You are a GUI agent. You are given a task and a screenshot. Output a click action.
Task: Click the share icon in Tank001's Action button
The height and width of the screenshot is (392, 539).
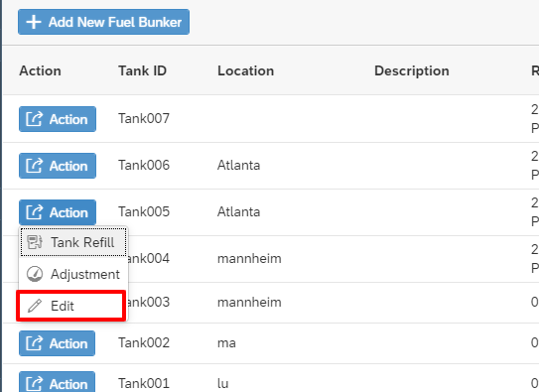[x=35, y=384]
